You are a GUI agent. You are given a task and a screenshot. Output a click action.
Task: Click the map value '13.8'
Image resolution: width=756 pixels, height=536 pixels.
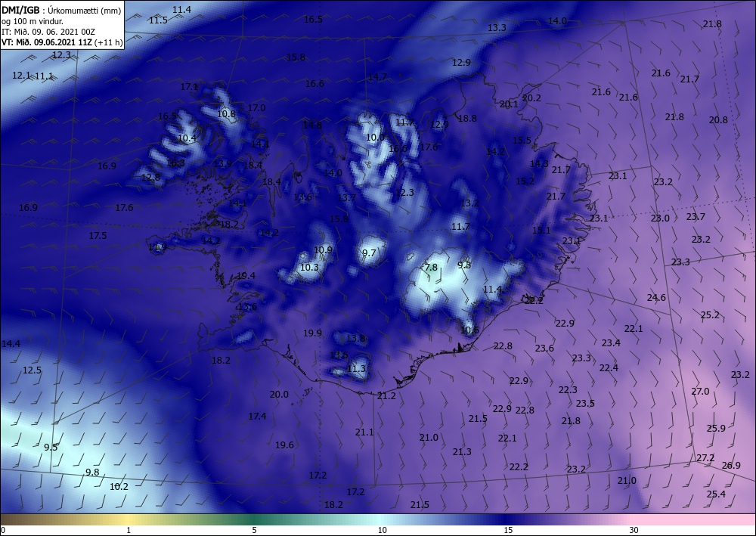(x=356, y=339)
